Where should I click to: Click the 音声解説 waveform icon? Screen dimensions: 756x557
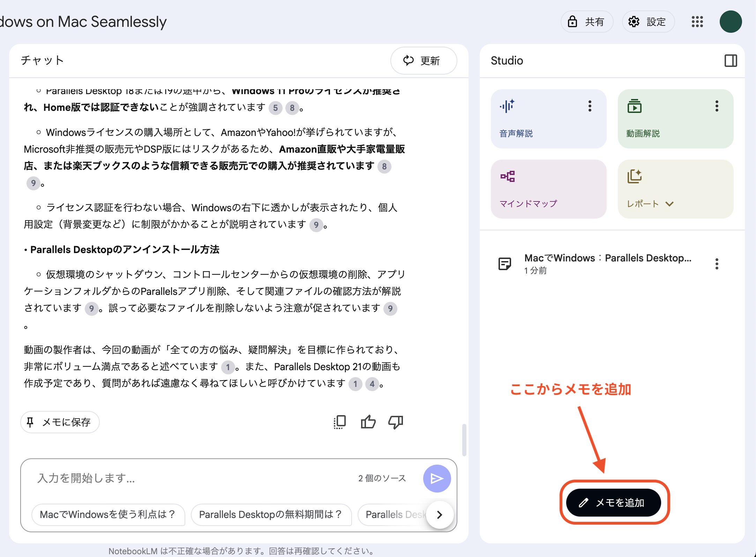507,106
